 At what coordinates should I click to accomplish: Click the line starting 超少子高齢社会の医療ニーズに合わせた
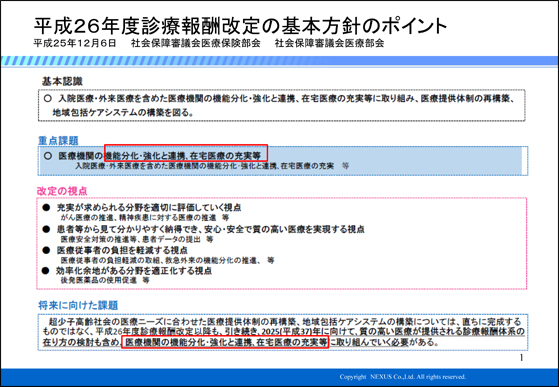pos(285,322)
